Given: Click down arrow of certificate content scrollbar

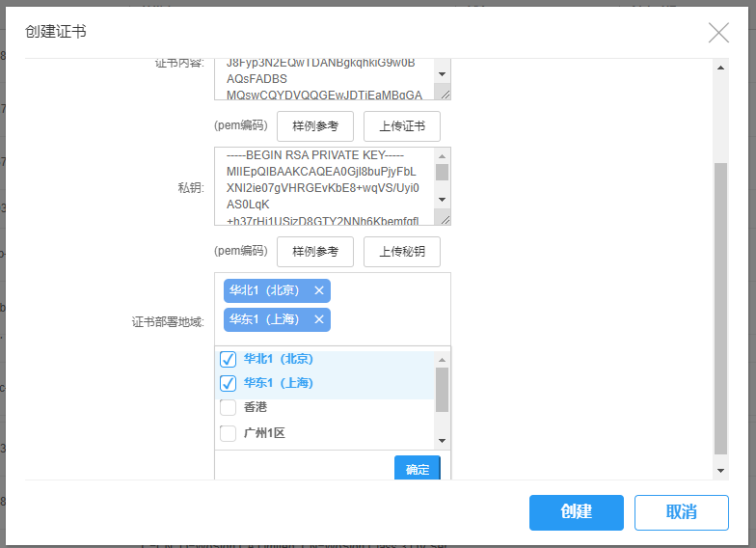Looking at the screenshot, I should [x=442, y=74].
